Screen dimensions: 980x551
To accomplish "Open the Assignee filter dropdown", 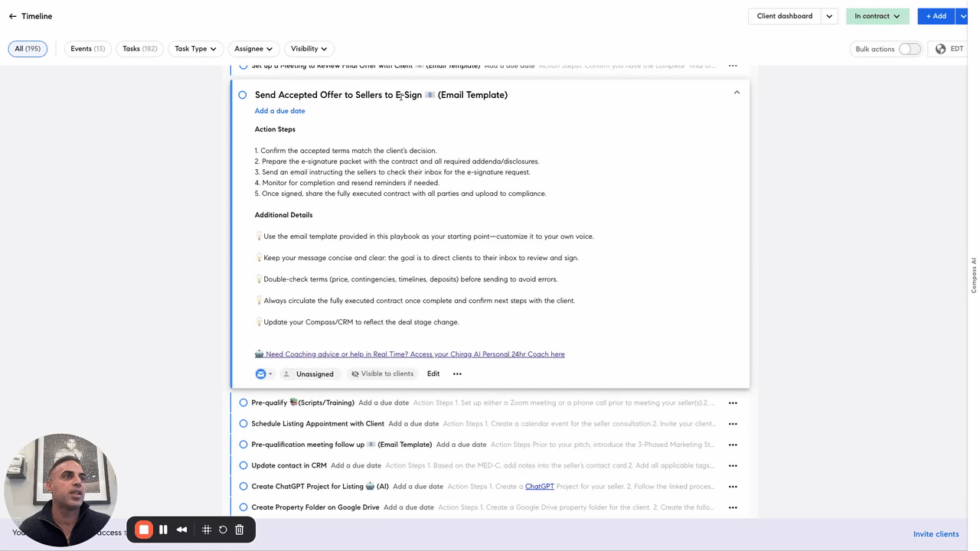I will 253,48.
